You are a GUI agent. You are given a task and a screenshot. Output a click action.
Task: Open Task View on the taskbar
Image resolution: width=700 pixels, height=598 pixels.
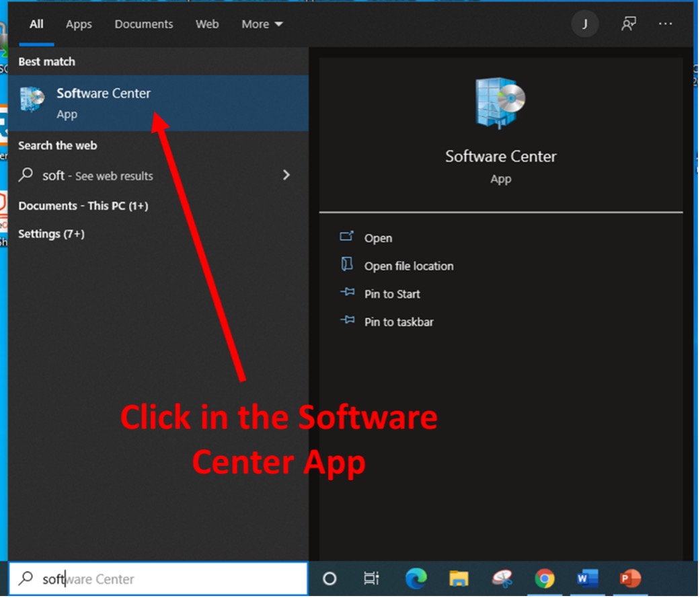371,579
